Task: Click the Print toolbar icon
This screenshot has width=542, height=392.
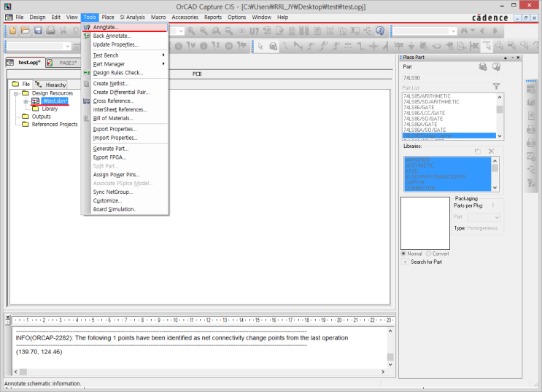Action: pyautogui.click(x=50, y=31)
